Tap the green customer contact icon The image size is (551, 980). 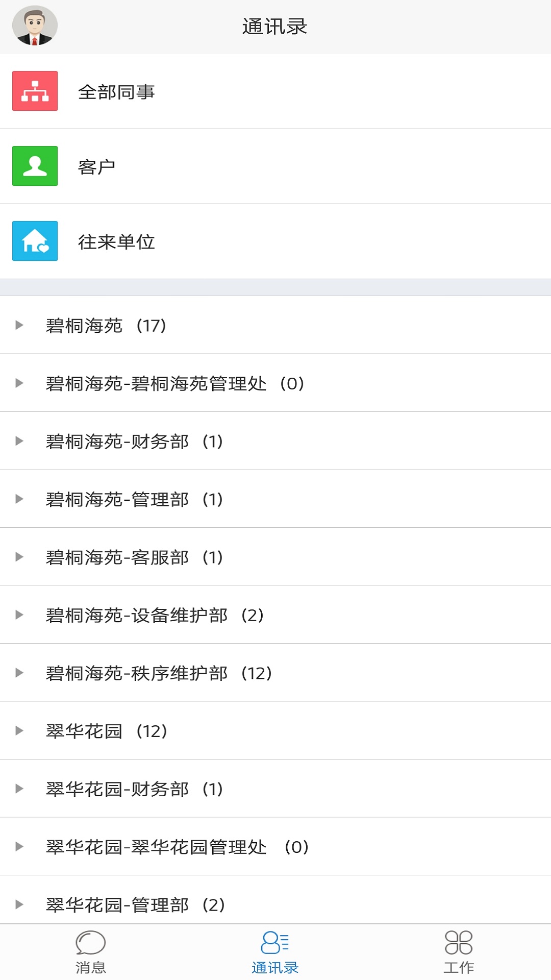click(35, 166)
